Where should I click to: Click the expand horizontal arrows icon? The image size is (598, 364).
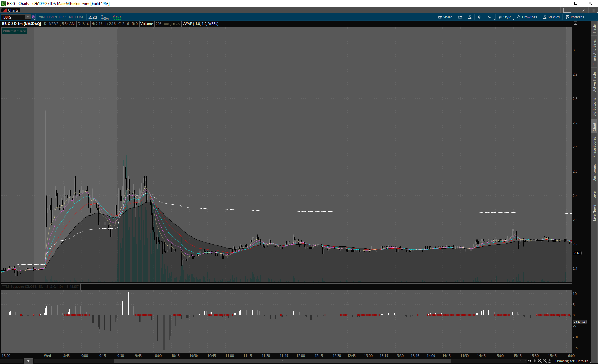click(x=530, y=361)
